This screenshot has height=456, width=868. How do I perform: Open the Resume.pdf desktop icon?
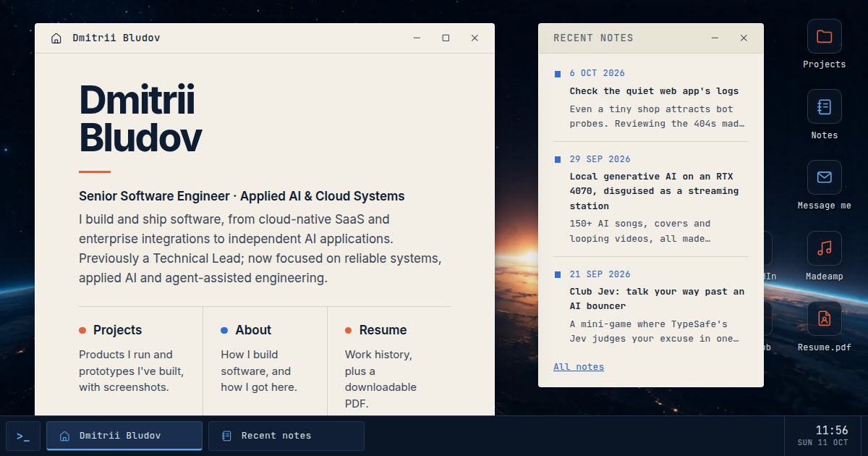click(x=824, y=327)
